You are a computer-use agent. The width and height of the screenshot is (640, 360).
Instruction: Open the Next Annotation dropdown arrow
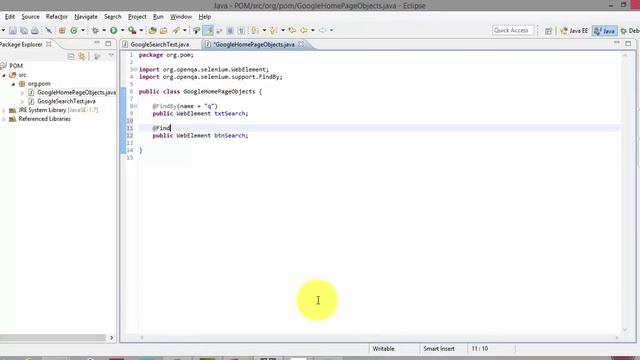264,31
